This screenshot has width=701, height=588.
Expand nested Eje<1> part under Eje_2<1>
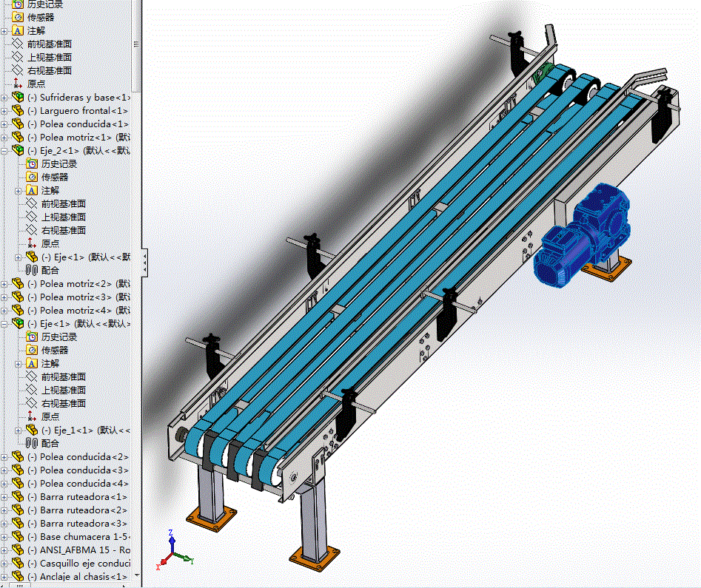tap(18, 257)
